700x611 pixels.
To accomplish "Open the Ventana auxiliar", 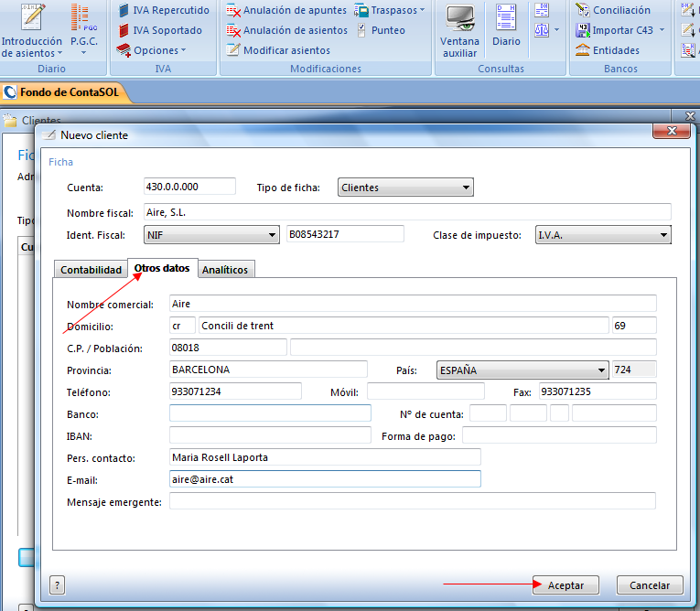I will 459,30.
